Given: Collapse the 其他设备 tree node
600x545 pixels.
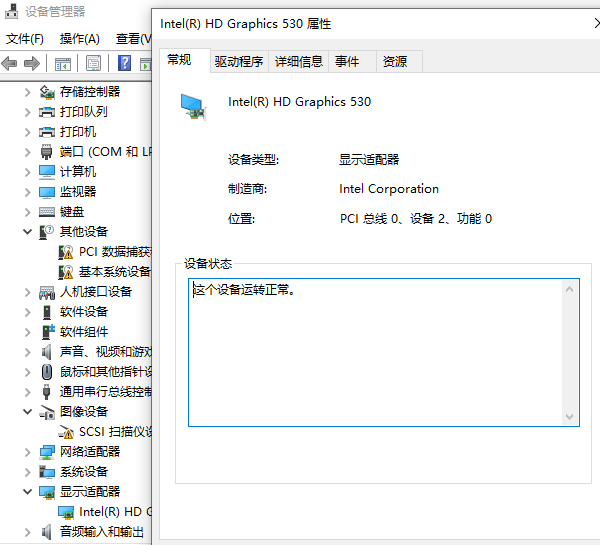Looking at the screenshot, I should click(28, 232).
